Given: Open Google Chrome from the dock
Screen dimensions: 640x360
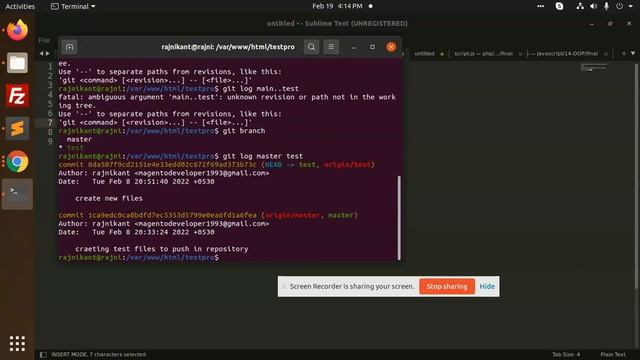Looking at the screenshot, I should pos(17,162).
